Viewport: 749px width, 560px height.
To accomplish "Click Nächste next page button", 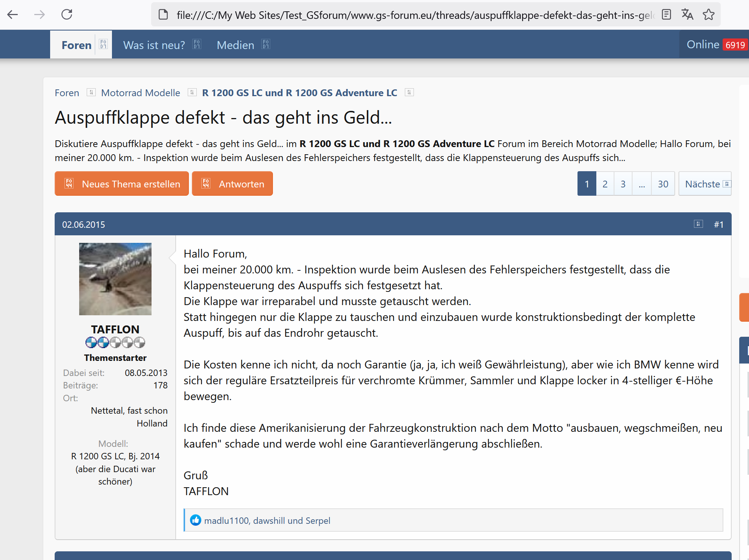I will coord(705,184).
